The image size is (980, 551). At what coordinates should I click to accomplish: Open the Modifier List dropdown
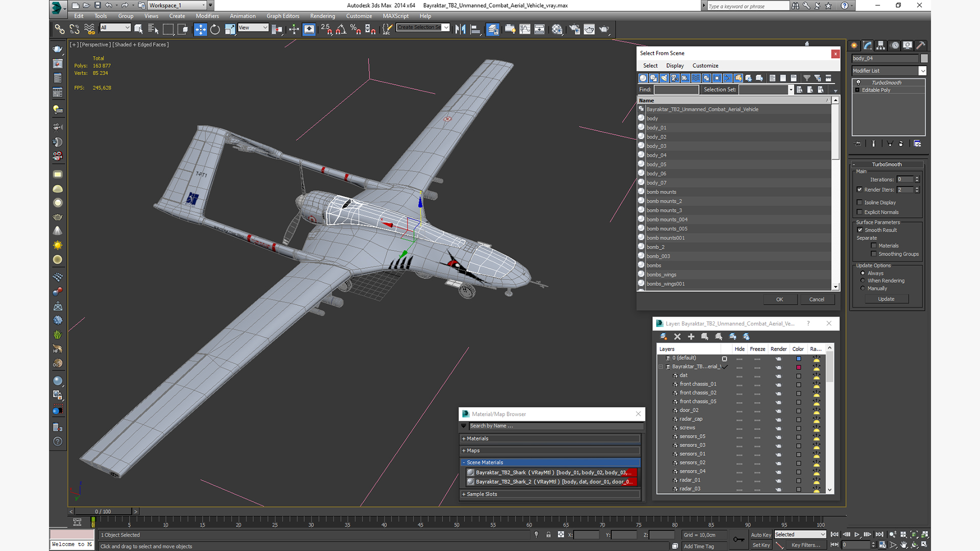pyautogui.click(x=922, y=71)
